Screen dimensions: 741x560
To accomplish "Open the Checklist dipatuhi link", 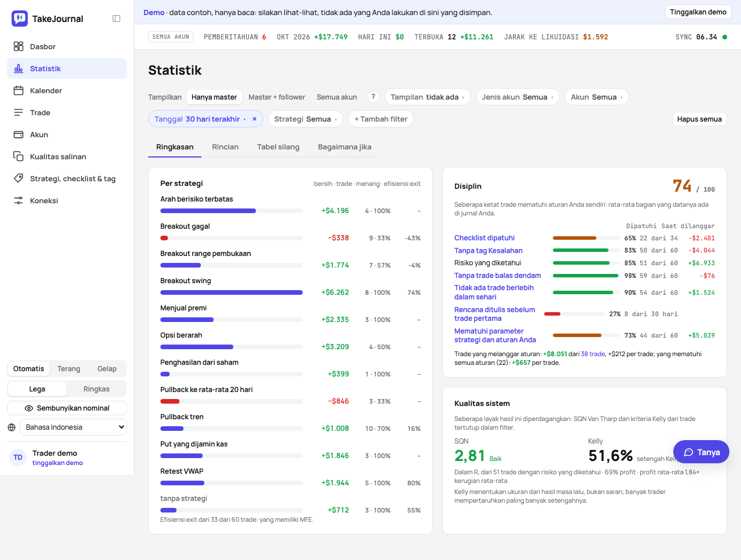I will (x=485, y=238).
